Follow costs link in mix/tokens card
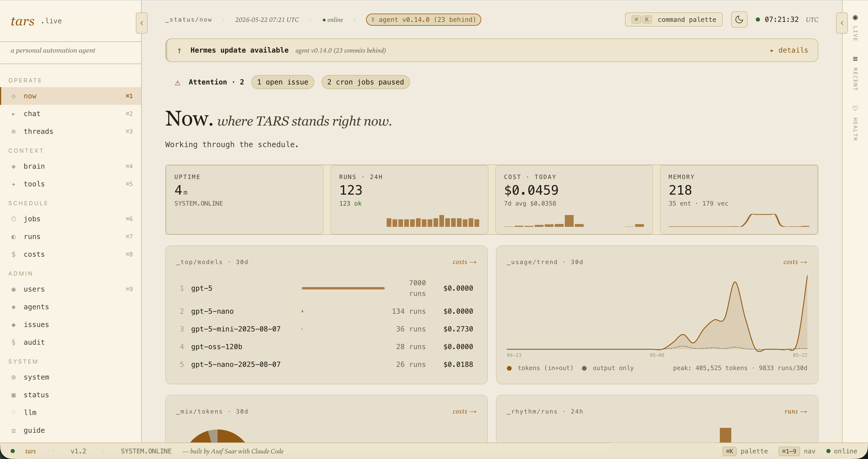This screenshot has height=459, width=868. point(464,411)
